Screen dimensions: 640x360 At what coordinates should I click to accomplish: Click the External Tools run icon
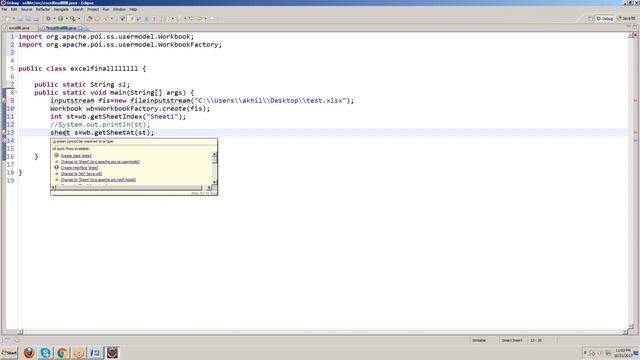tap(73, 18)
